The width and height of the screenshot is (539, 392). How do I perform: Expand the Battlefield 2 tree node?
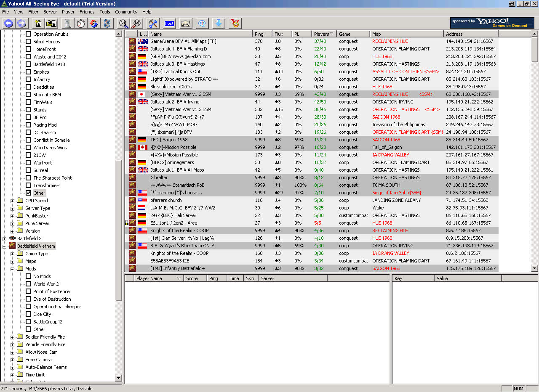[5, 238]
